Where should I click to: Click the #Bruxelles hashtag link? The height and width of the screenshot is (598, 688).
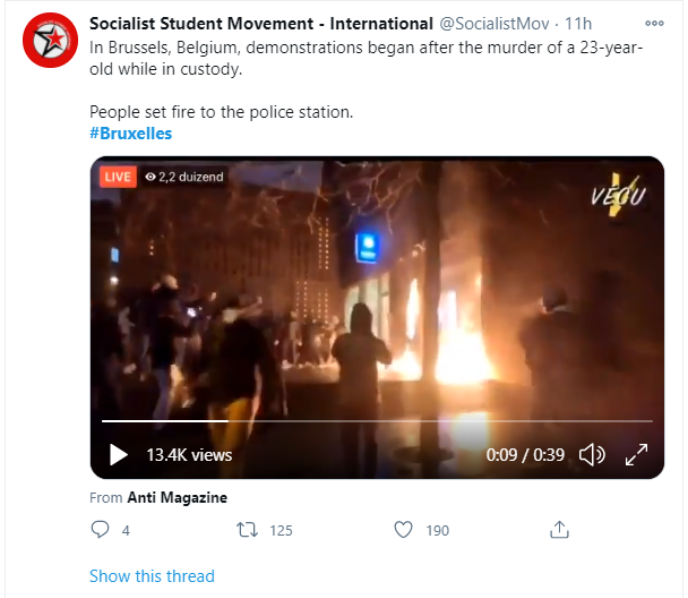coord(131,133)
